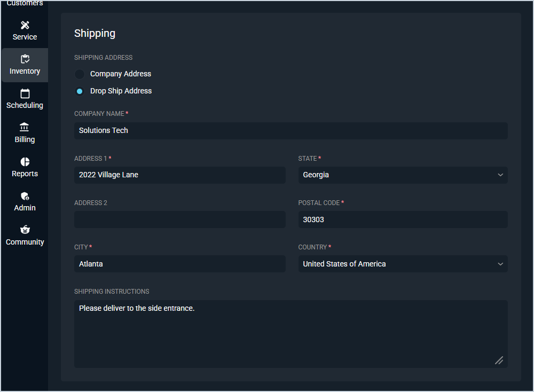Focus the empty Address 2 field
This screenshot has width=534, height=392.
click(x=179, y=219)
